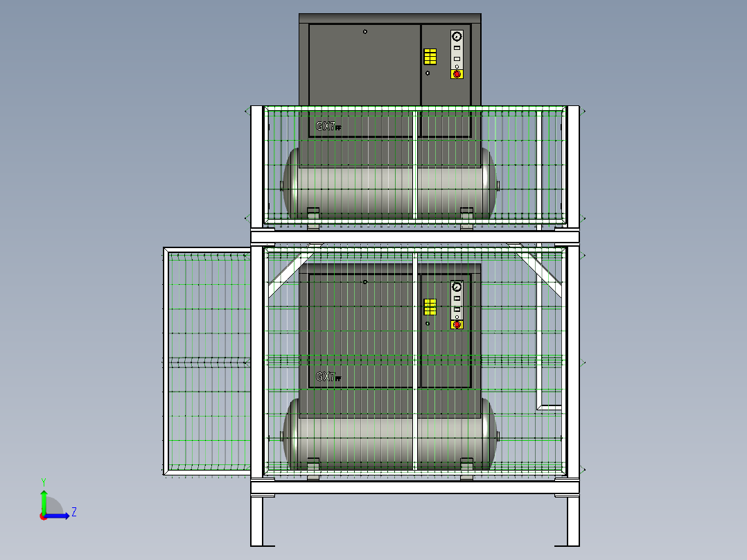The height and width of the screenshot is (560, 747).
Task: Select the open mesh door on the left
Action: 206,361
